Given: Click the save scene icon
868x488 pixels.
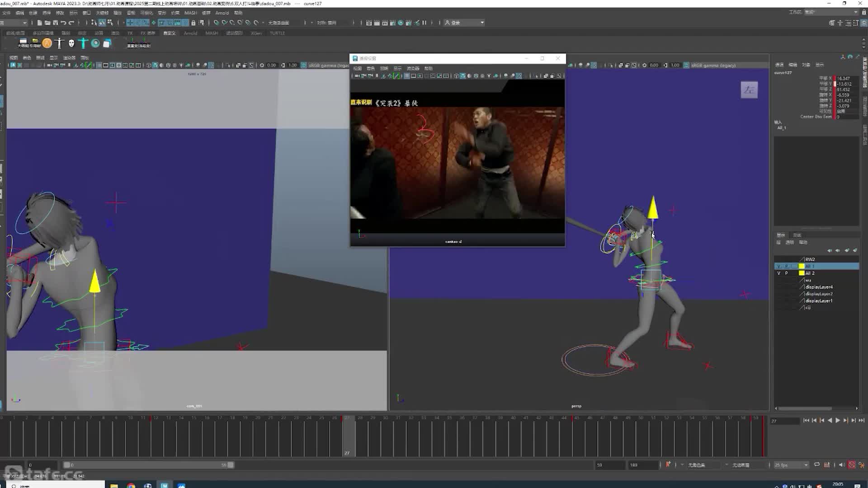Looking at the screenshot, I should tap(56, 23).
